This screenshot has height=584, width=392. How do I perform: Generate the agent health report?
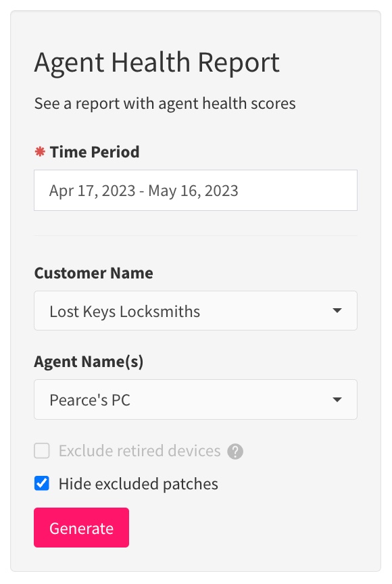tap(82, 527)
